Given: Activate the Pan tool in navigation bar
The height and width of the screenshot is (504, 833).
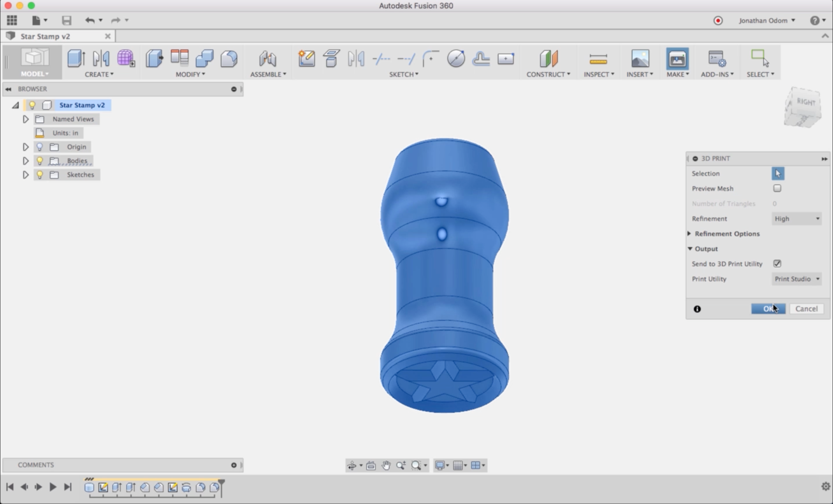Looking at the screenshot, I should click(386, 465).
